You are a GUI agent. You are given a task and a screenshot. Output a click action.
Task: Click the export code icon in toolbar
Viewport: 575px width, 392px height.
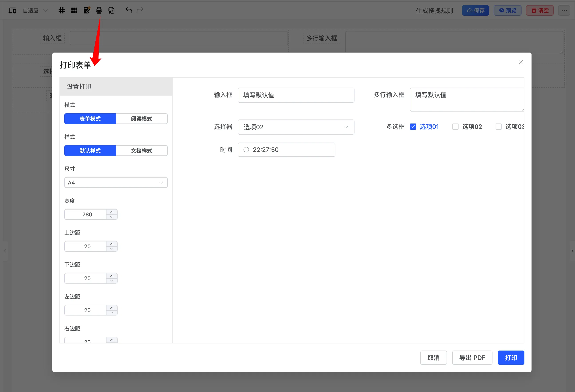111,10
